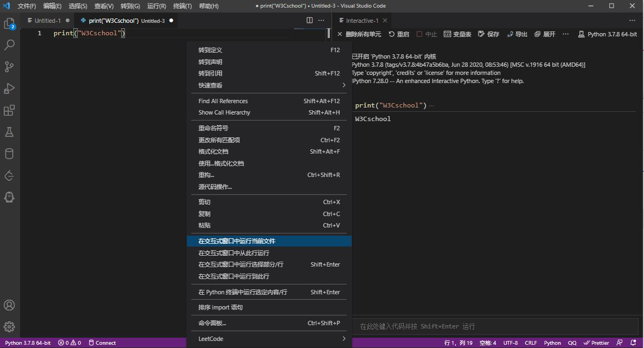Change language mode Python
This screenshot has height=348, width=644.
pyautogui.click(x=552, y=343)
